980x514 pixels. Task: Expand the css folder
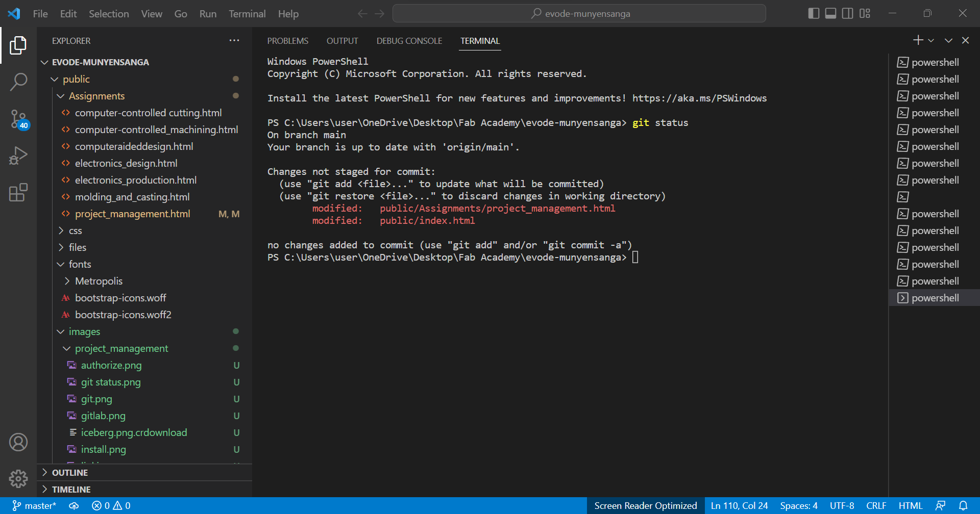(144, 230)
